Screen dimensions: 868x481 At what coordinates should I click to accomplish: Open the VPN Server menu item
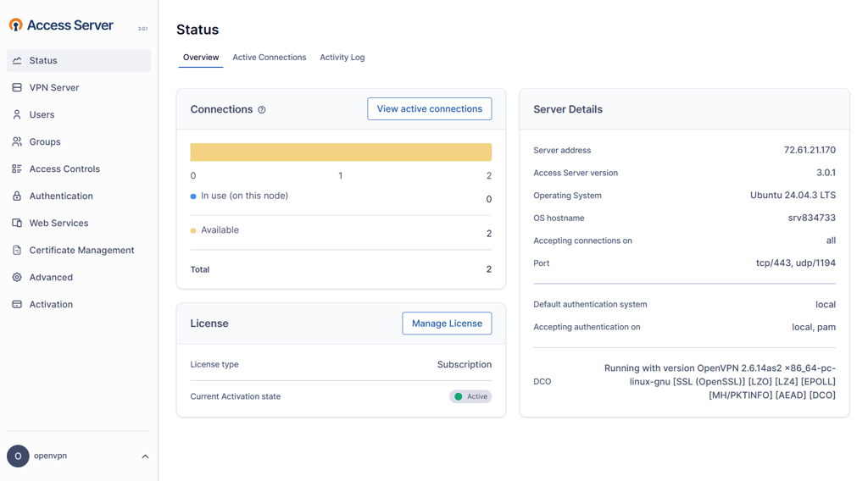coord(79,87)
